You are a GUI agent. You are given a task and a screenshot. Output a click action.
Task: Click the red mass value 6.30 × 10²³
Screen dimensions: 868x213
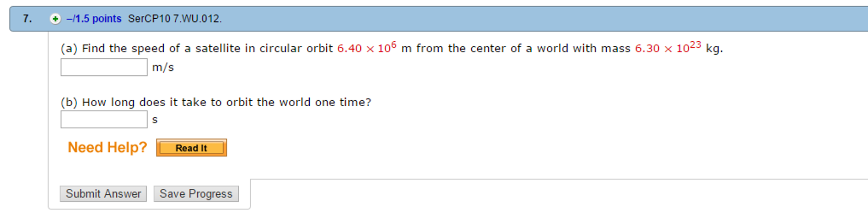pos(668,48)
